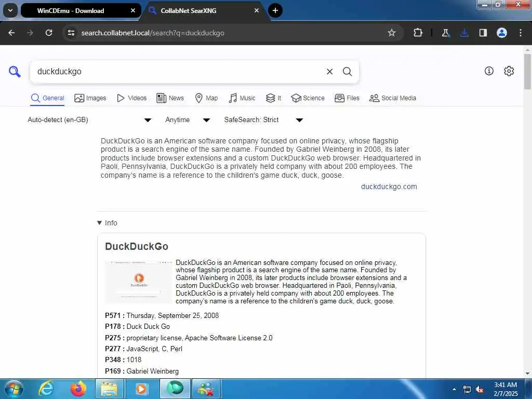Click the network tray icon
The width and height of the screenshot is (532, 399).
(467, 390)
